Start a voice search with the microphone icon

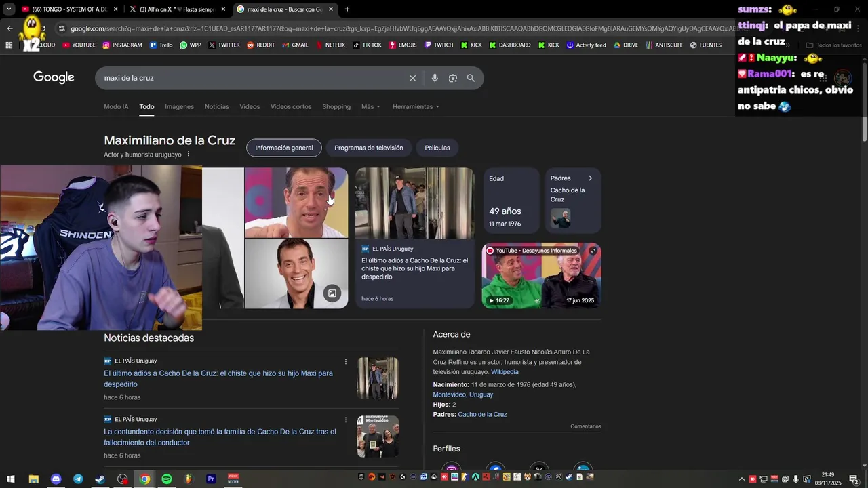[x=435, y=78]
